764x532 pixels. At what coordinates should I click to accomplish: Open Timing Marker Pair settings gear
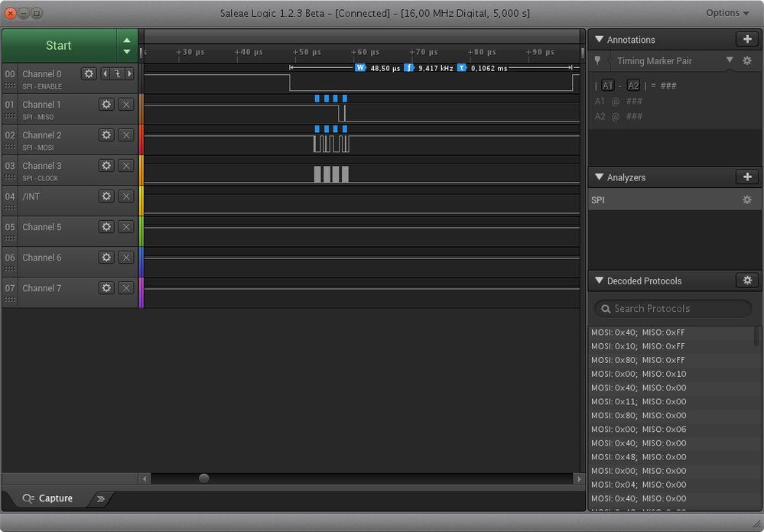tap(747, 61)
